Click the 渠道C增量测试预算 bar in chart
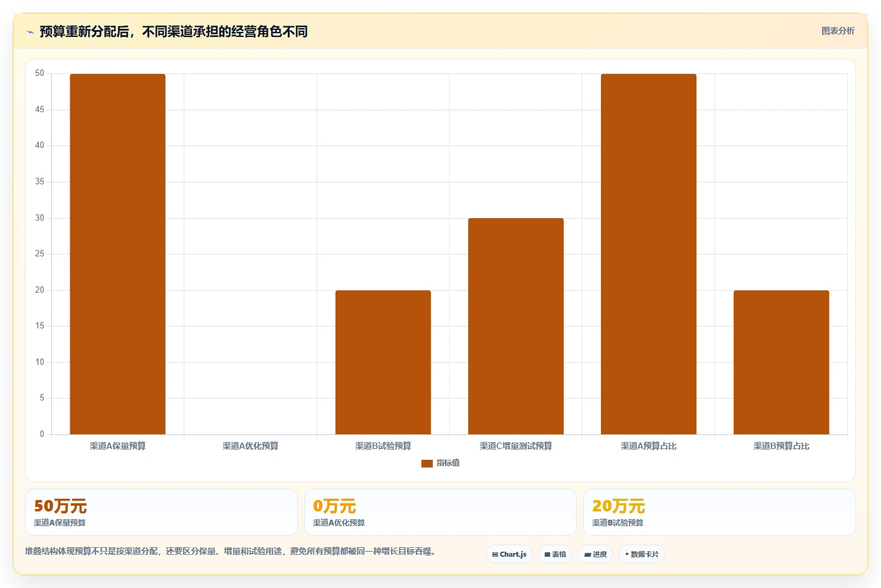The height and width of the screenshot is (588, 881). pyautogui.click(x=516, y=326)
